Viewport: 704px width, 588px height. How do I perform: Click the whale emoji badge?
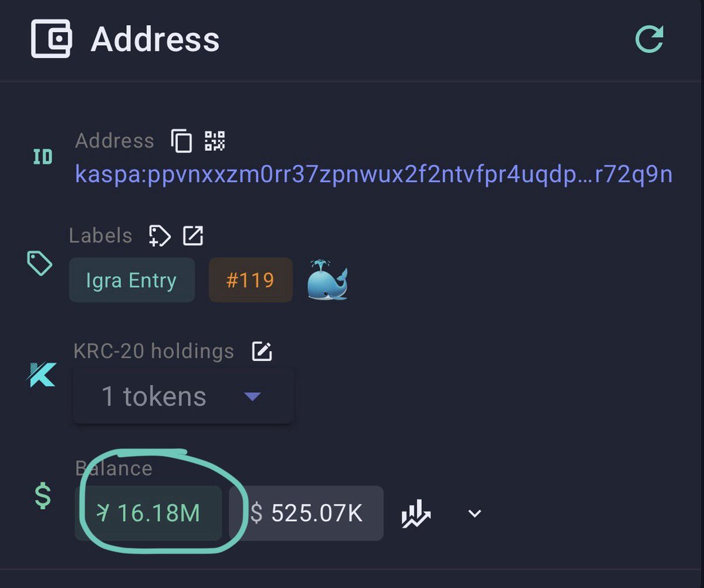pyautogui.click(x=327, y=280)
